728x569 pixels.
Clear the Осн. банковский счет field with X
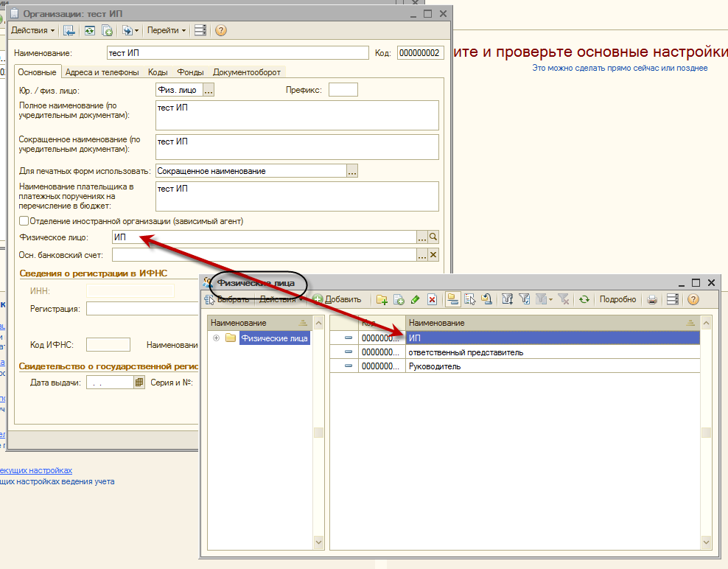(x=433, y=255)
